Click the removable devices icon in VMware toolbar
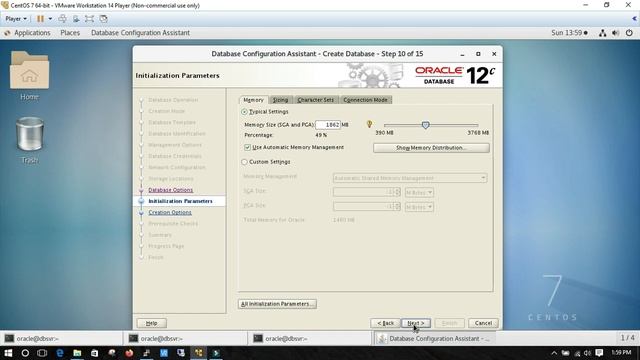The height and width of the screenshot is (360, 640). [x=76, y=19]
